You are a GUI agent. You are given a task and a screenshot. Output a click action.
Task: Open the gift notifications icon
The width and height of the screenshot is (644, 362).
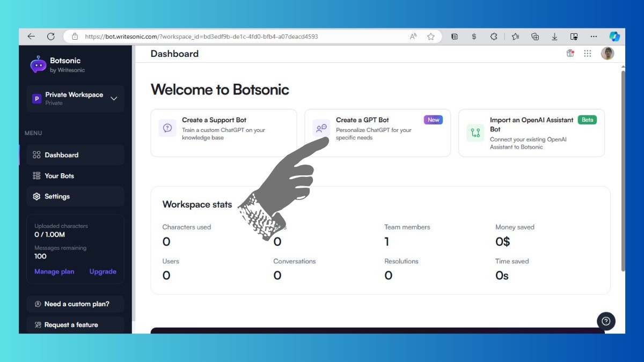570,53
